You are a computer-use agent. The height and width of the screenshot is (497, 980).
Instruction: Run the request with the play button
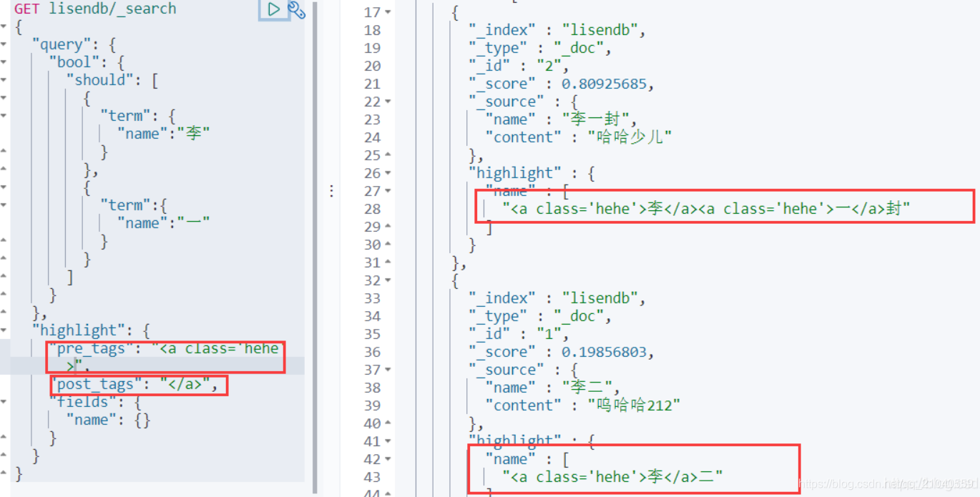(274, 9)
